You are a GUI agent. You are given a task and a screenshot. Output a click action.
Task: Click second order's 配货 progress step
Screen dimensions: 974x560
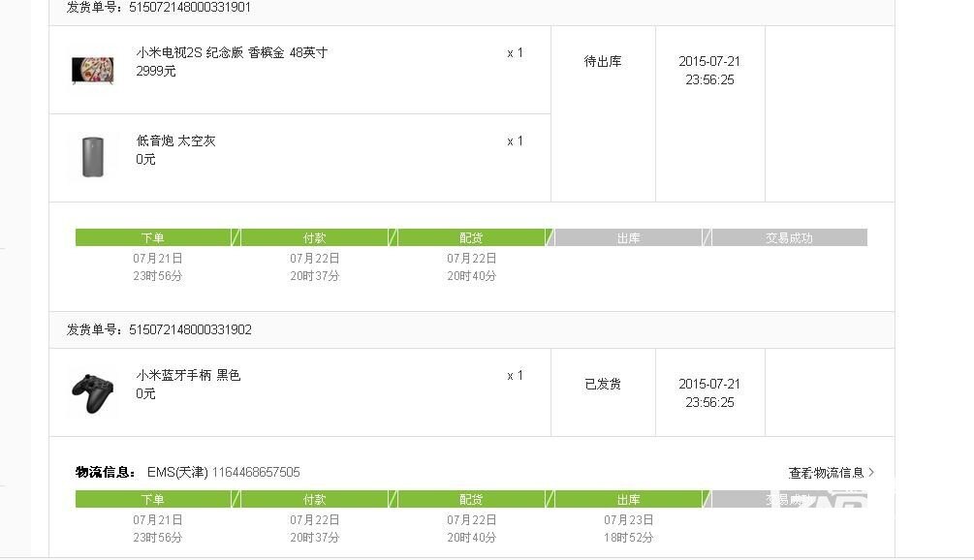(x=471, y=499)
